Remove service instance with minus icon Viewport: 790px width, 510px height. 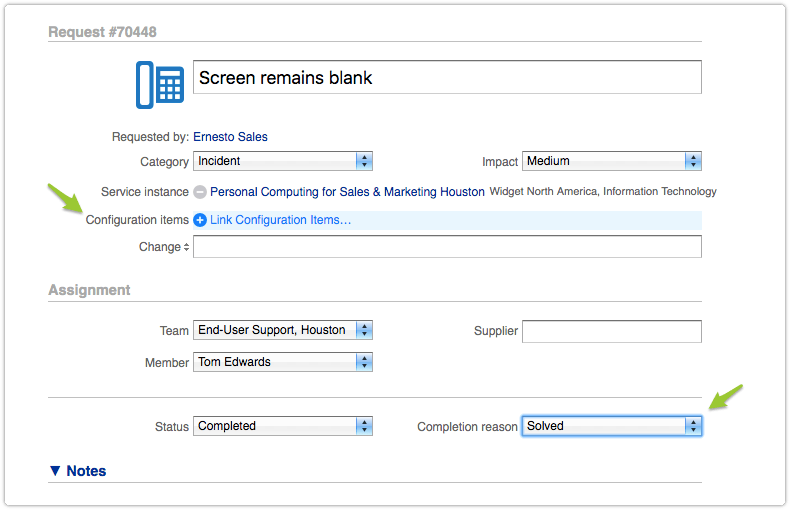[200, 192]
